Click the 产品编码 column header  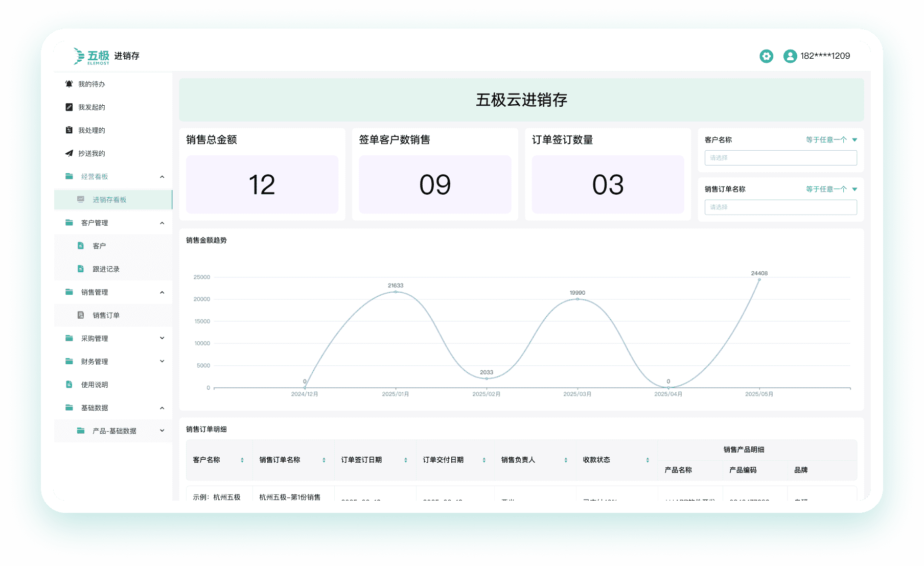(x=743, y=470)
